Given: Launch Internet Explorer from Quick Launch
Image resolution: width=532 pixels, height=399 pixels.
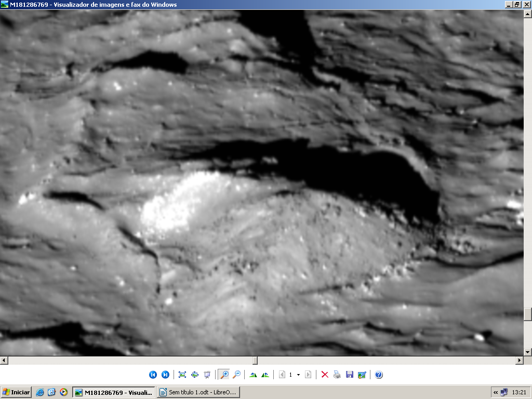Looking at the screenshot, I should (40, 392).
